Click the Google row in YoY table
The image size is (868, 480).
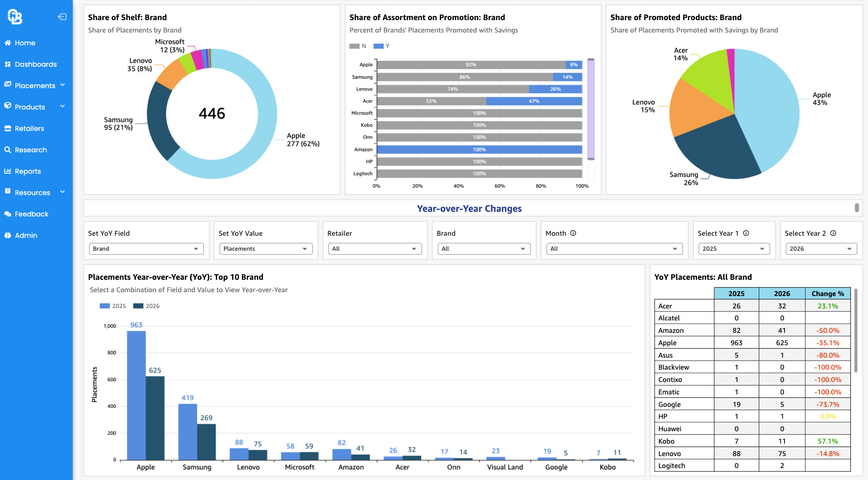[x=752, y=404]
